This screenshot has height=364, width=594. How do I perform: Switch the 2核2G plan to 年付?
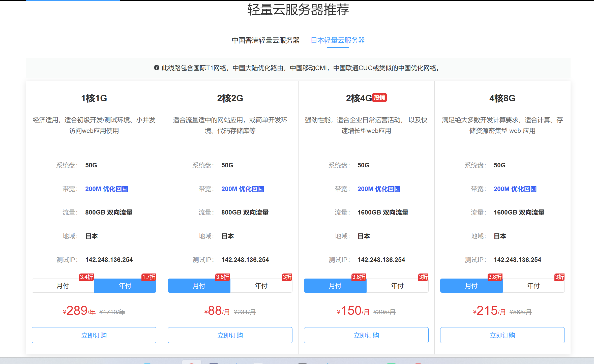point(261,286)
